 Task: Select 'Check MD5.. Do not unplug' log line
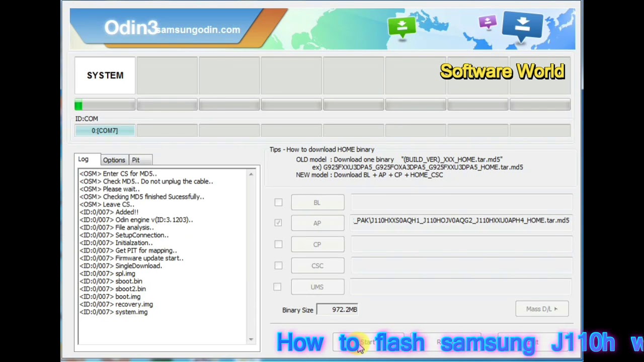(146, 182)
